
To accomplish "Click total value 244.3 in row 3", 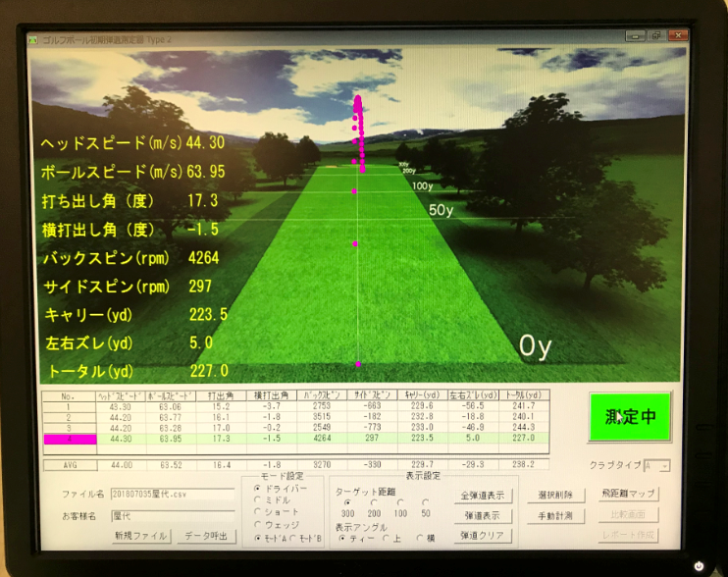I will (x=523, y=428).
